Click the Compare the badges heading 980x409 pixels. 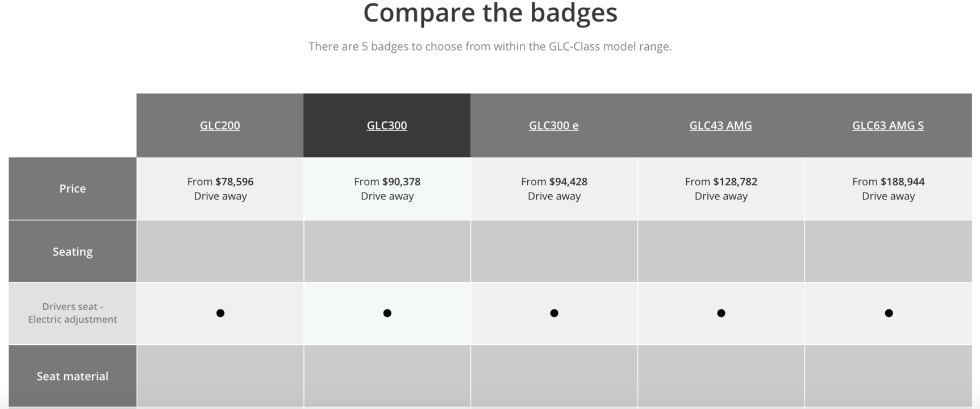pos(490,12)
